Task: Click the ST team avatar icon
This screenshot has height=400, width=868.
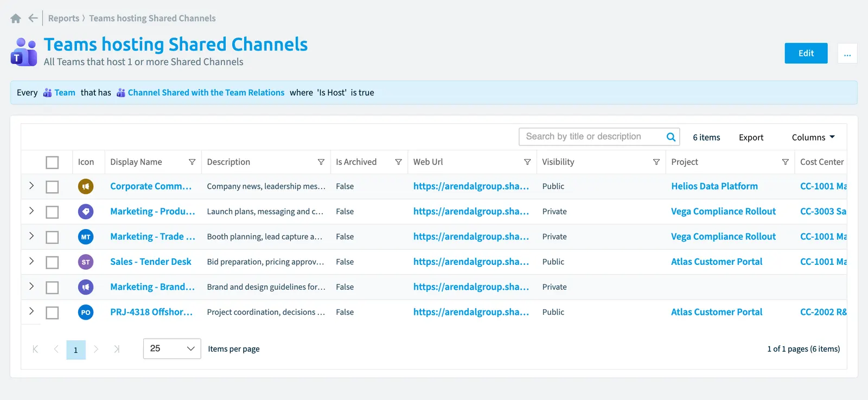Action: click(x=86, y=262)
